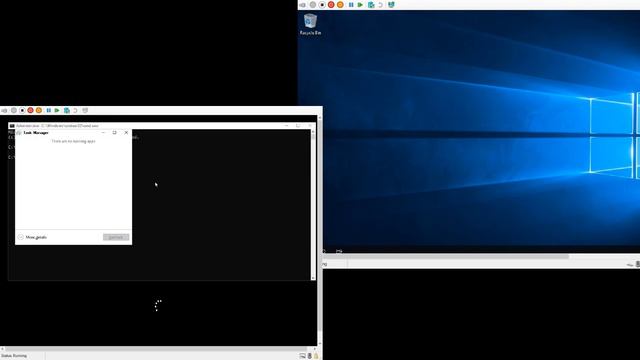The image size is (640, 360).
Task: Click red Shut Down icon in right VM toolbar
Action: 331,5
